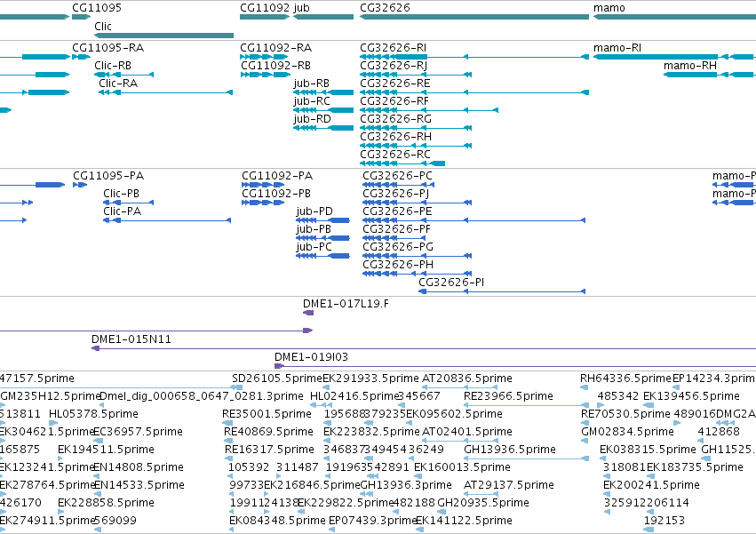
Task: Click the Clic-PB protein
Action: coord(128,203)
